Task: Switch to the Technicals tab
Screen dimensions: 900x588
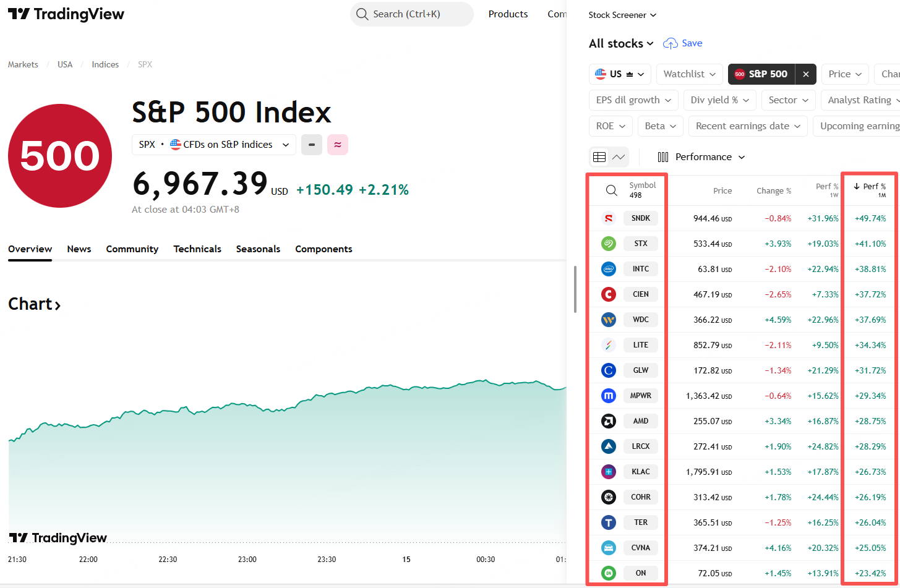Action: [197, 249]
